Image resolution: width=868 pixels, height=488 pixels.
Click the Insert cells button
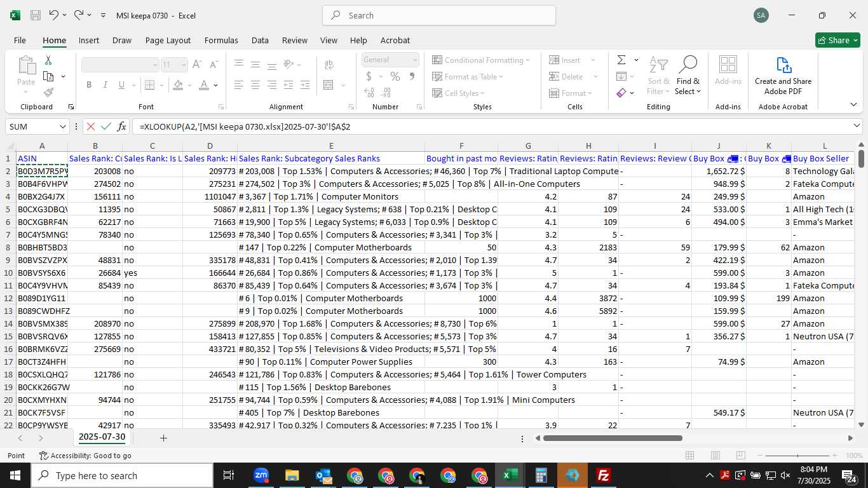point(566,60)
